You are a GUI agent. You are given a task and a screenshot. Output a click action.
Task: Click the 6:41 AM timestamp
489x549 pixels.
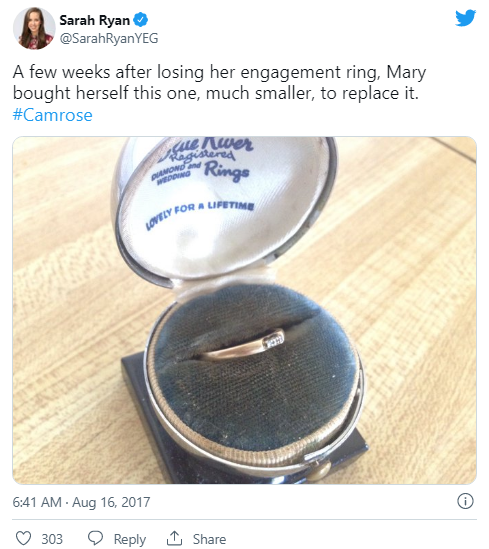pos(37,502)
